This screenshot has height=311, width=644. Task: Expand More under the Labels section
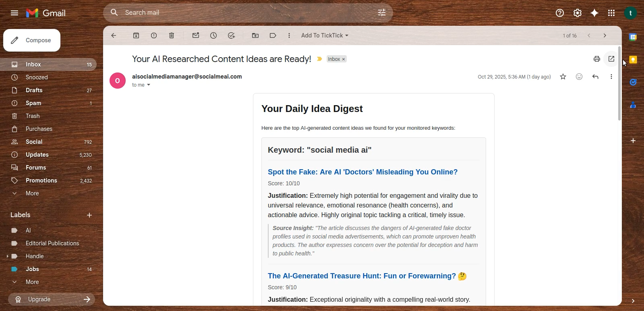pos(32,282)
